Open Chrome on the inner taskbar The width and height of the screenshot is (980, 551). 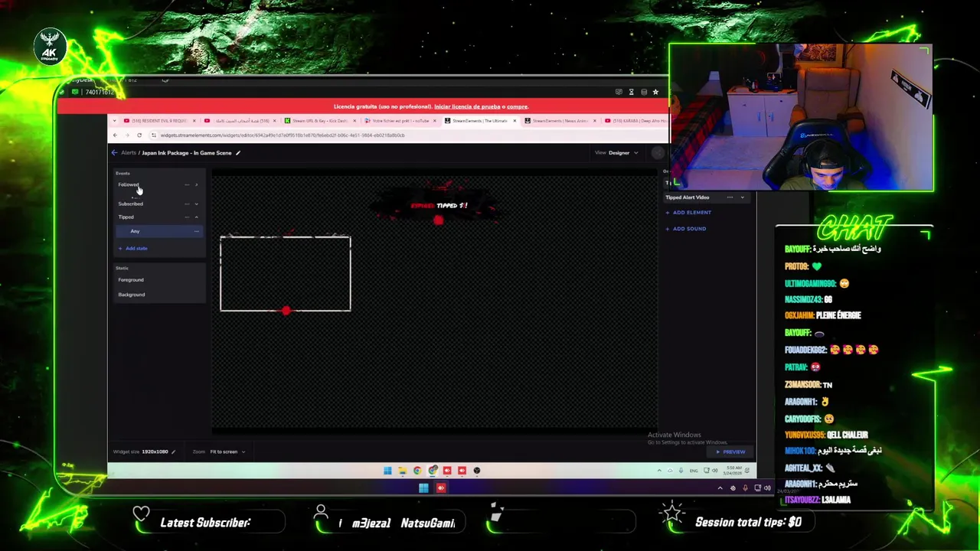pyautogui.click(x=417, y=471)
